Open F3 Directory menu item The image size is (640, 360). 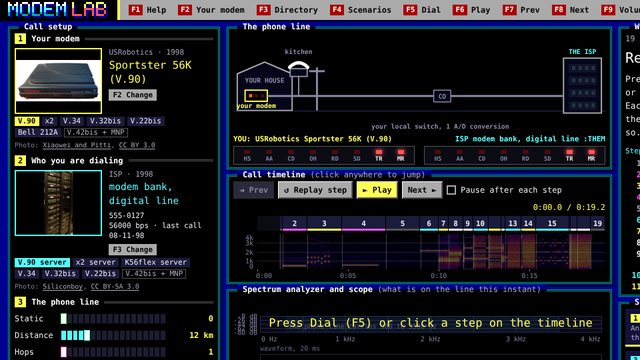[x=287, y=10]
